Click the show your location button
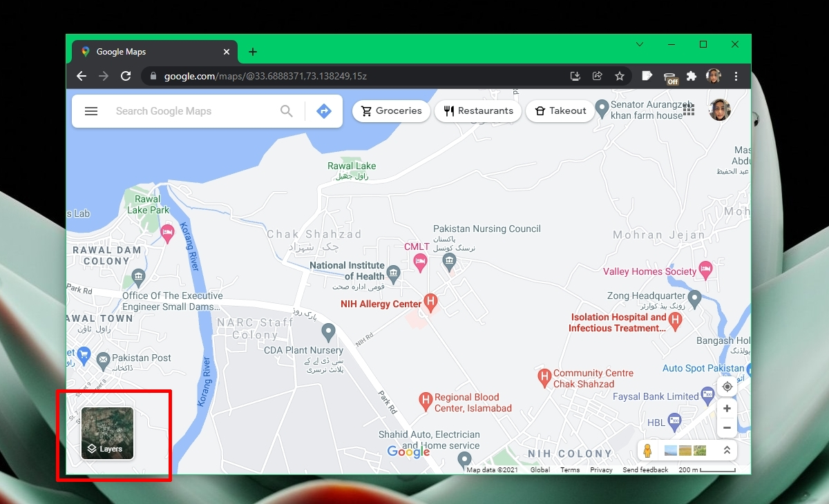The image size is (829, 504). (x=727, y=387)
